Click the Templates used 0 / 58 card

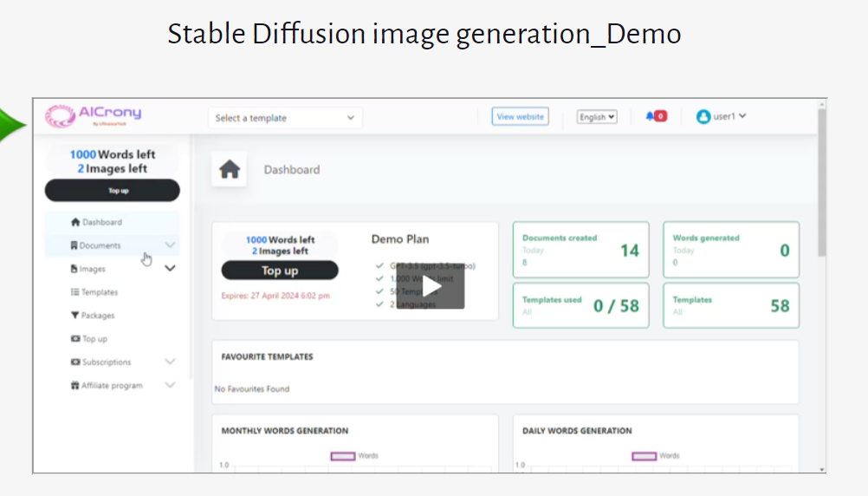click(580, 305)
